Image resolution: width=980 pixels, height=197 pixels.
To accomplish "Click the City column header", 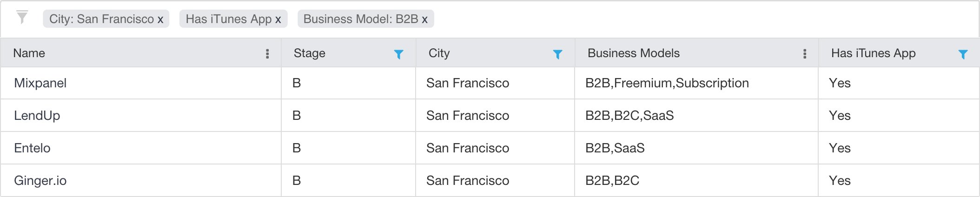I will point(439,53).
